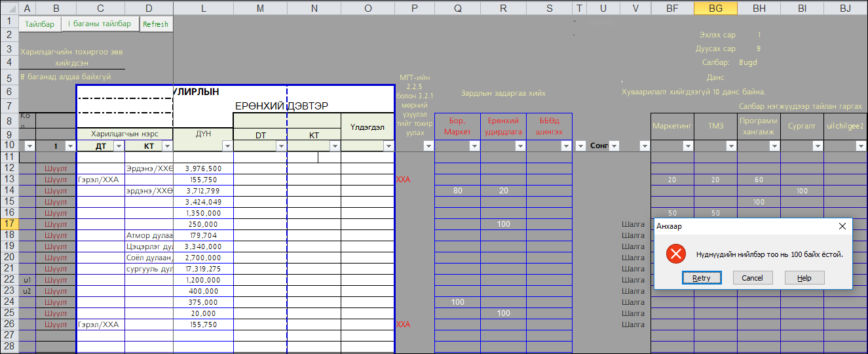
Task: Expand the Үлдэгдэл column filter arrow
Action: [x=388, y=146]
